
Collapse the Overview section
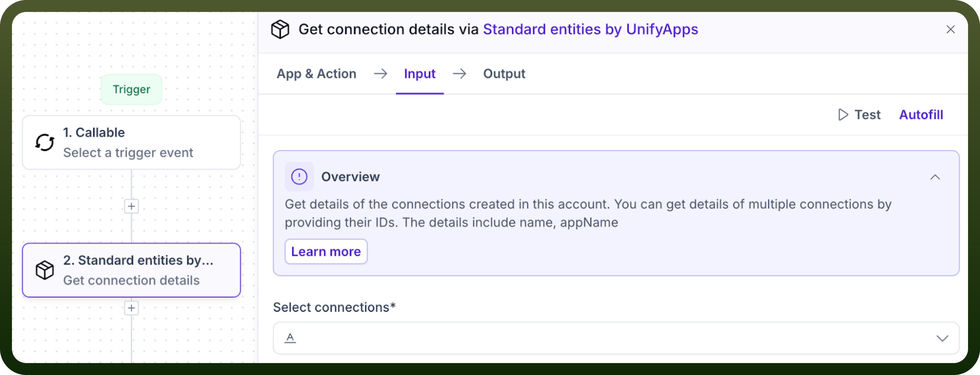935,177
